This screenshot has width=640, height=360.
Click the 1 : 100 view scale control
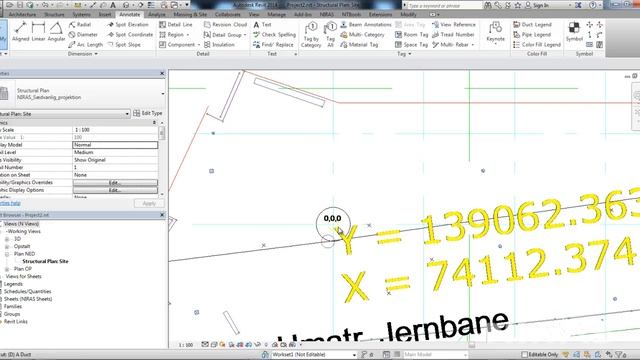(x=185, y=345)
